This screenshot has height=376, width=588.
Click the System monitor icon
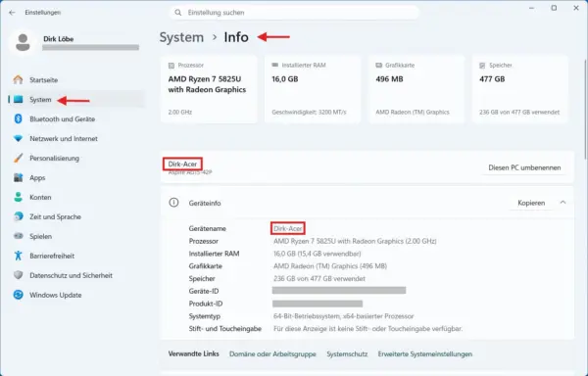coord(18,99)
